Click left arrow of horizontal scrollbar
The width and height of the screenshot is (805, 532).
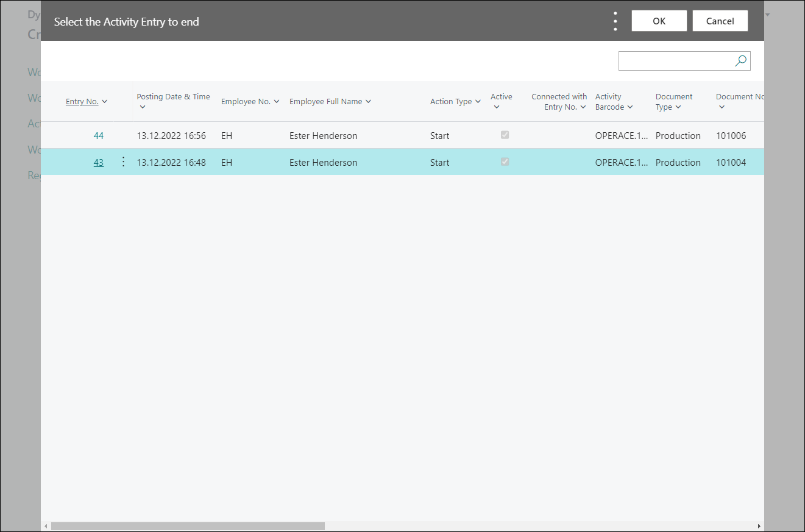coord(46,526)
